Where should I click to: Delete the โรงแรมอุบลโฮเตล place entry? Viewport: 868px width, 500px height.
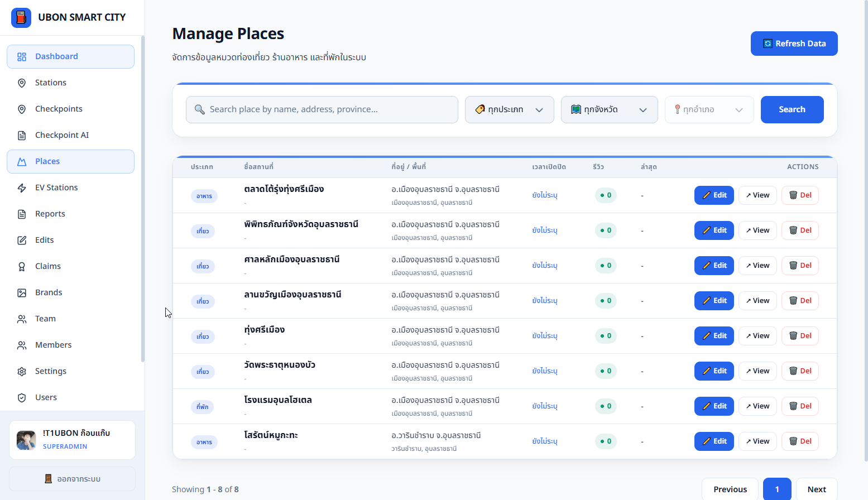coord(800,406)
